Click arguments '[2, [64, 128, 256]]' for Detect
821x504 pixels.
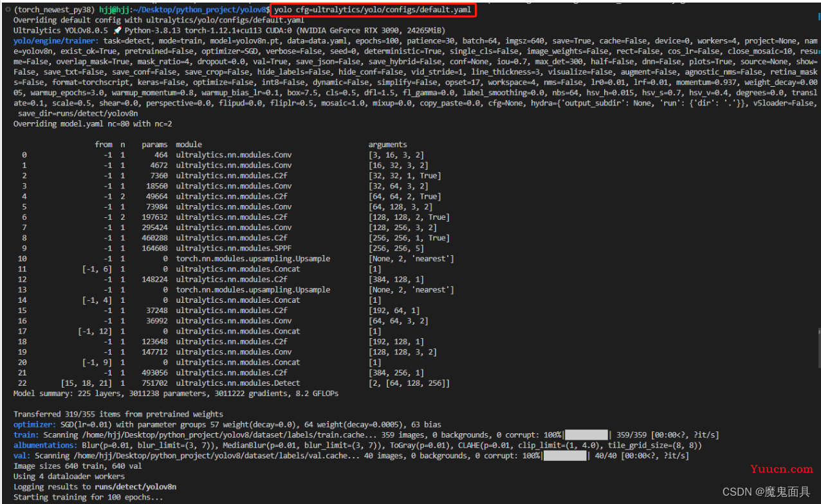pyautogui.click(x=409, y=383)
